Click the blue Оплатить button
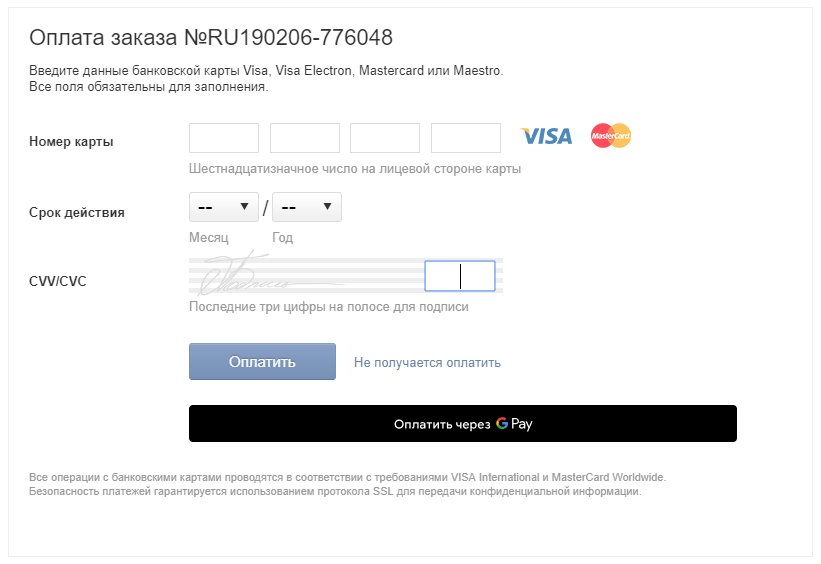This screenshot has width=821, height=564. click(x=262, y=361)
